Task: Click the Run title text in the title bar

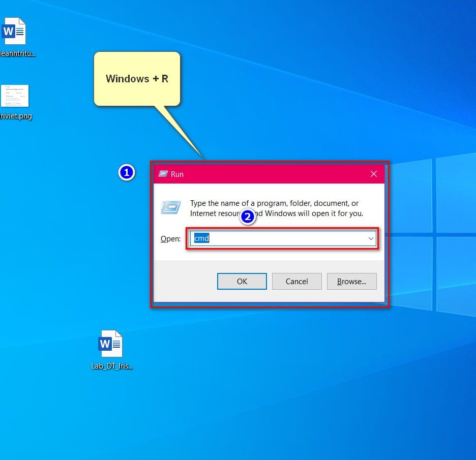Action: [x=177, y=174]
